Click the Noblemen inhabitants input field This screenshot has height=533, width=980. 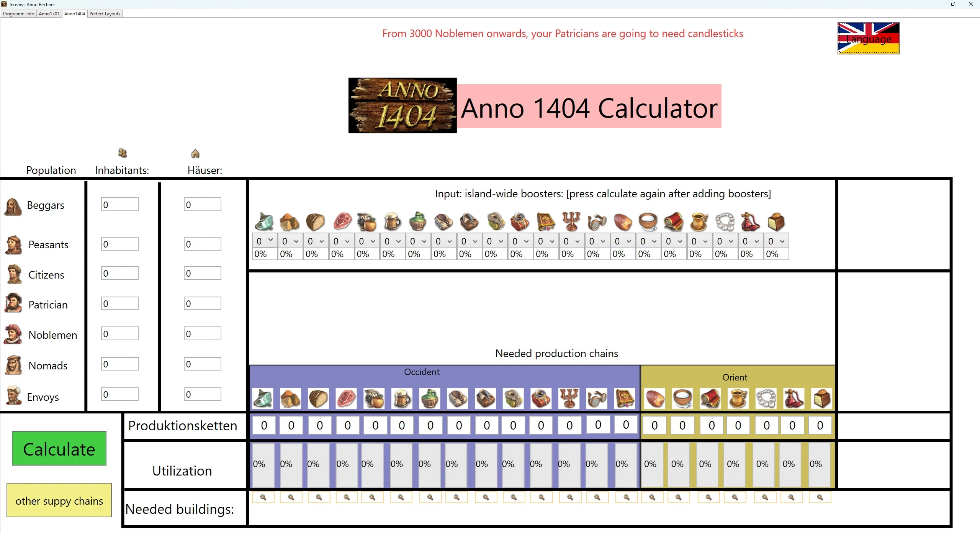tap(120, 333)
